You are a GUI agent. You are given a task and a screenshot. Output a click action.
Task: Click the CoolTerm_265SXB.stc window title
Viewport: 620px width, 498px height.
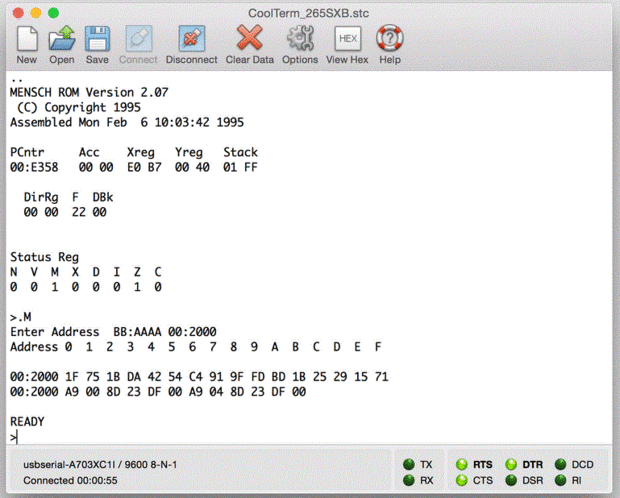click(308, 13)
